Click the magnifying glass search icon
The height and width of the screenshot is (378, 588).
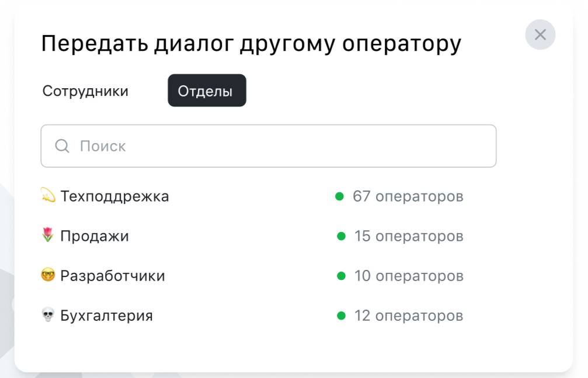tap(62, 146)
